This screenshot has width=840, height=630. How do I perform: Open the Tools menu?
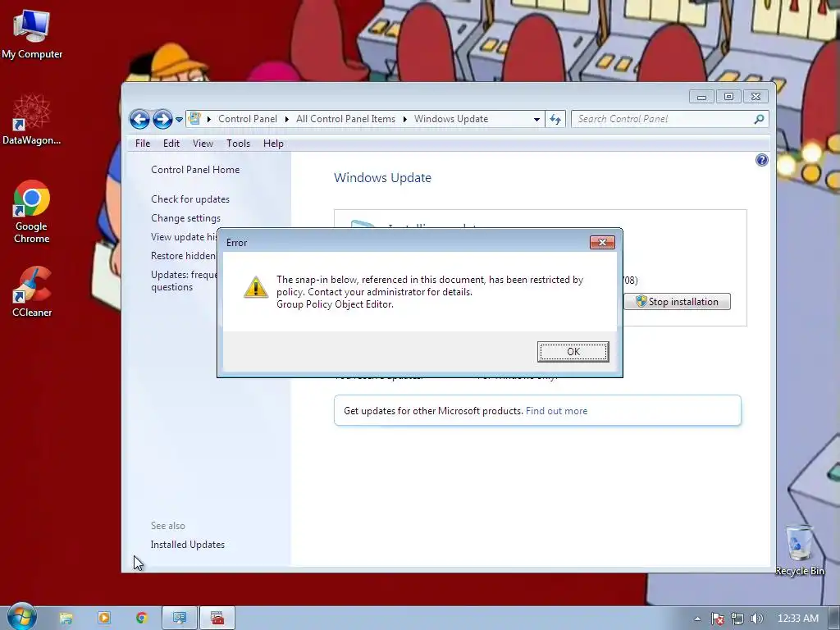coord(239,144)
